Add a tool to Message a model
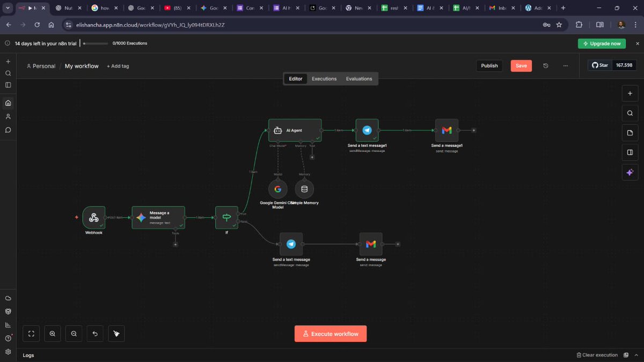644x362 pixels. pos(175,244)
